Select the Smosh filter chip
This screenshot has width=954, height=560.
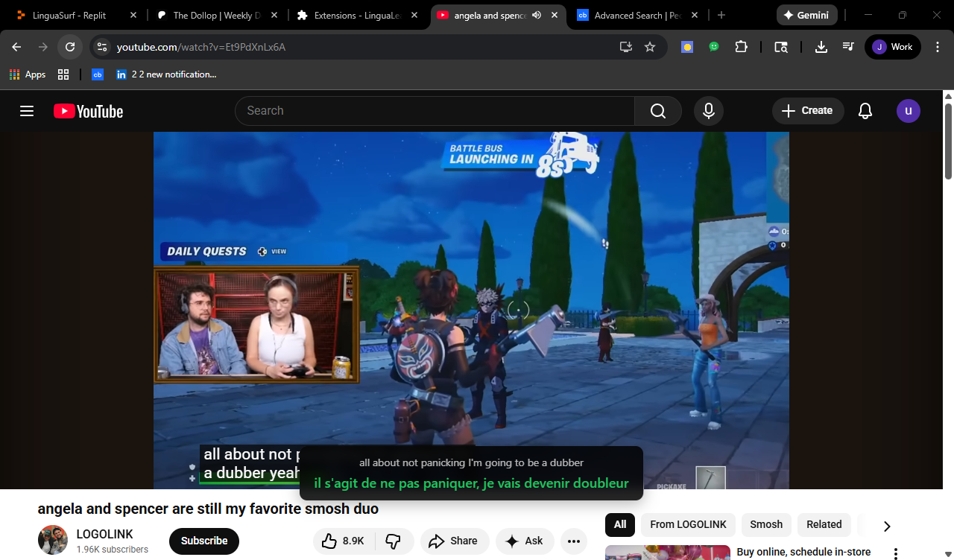(766, 524)
